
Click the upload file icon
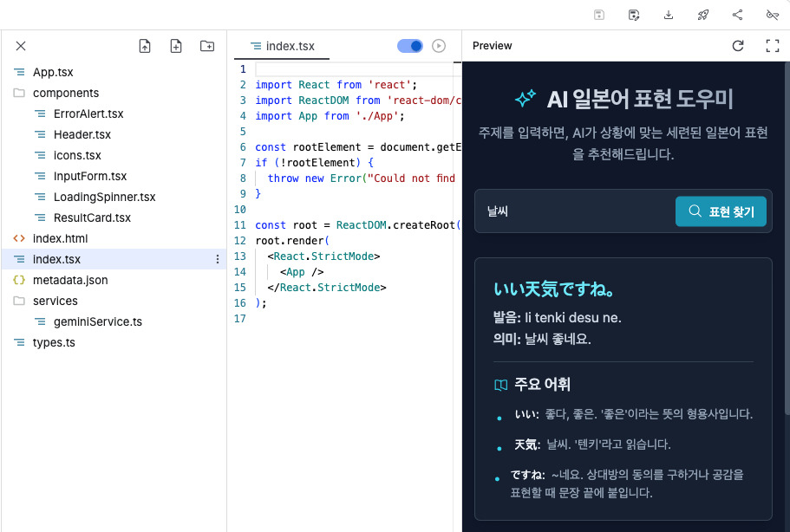[145, 46]
